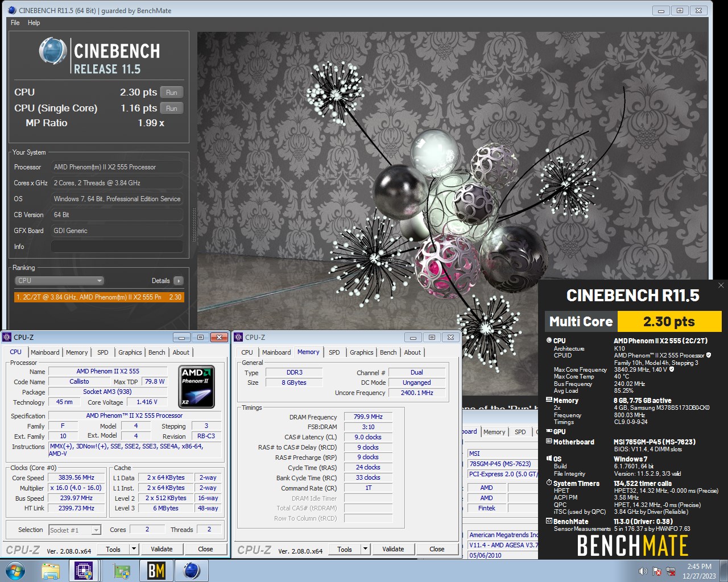
Task: Click the taskbar clock showing 2:45 PM
Action: pyautogui.click(x=699, y=571)
